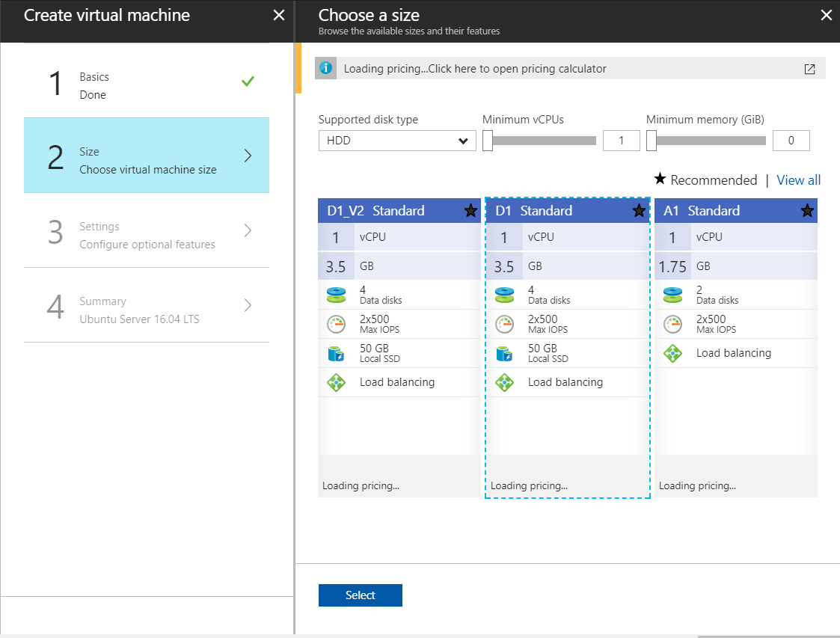Click Minimum memory slider handle
Screen dimensions: 840x638
tap(652, 141)
